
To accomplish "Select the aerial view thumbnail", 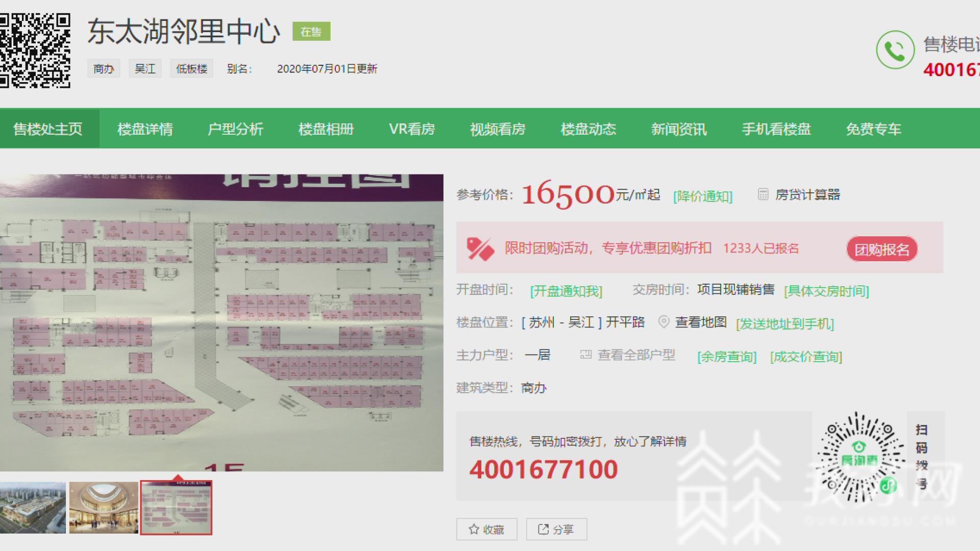I will coord(33,508).
